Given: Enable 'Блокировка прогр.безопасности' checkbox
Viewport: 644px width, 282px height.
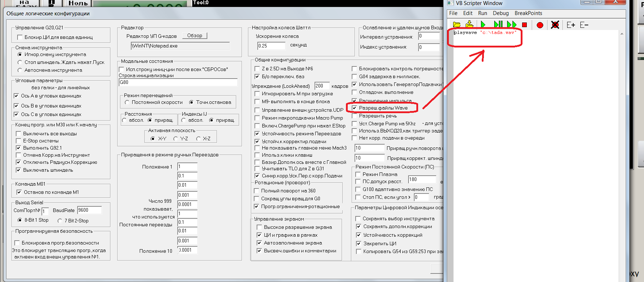Looking at the screenshot, I should click(x=17, y=243).
